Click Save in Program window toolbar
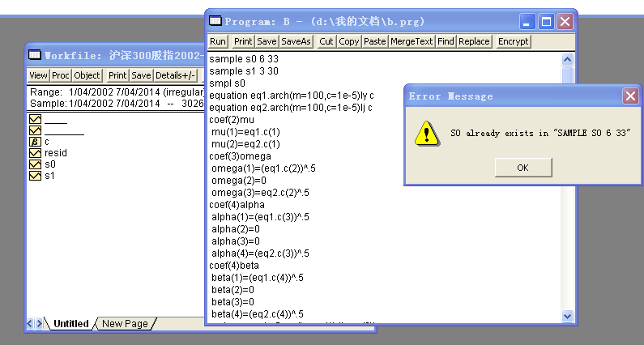The image size is (644, 345). (x=267, y=41)
